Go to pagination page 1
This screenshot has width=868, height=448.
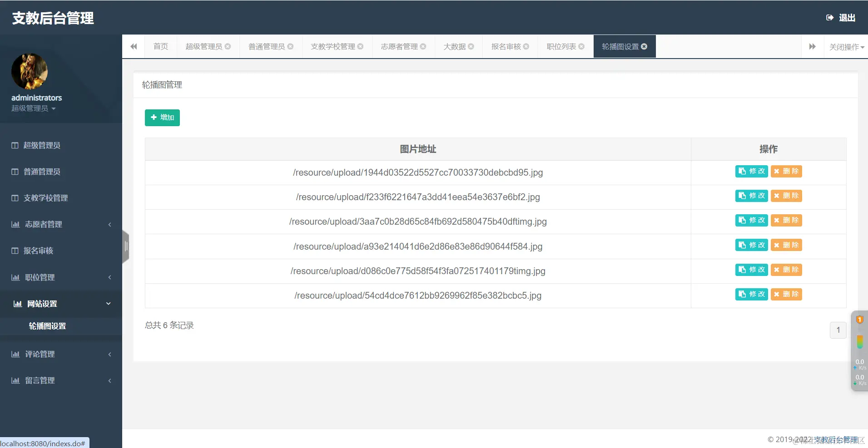pyautogui.click(x=838, y=330)
